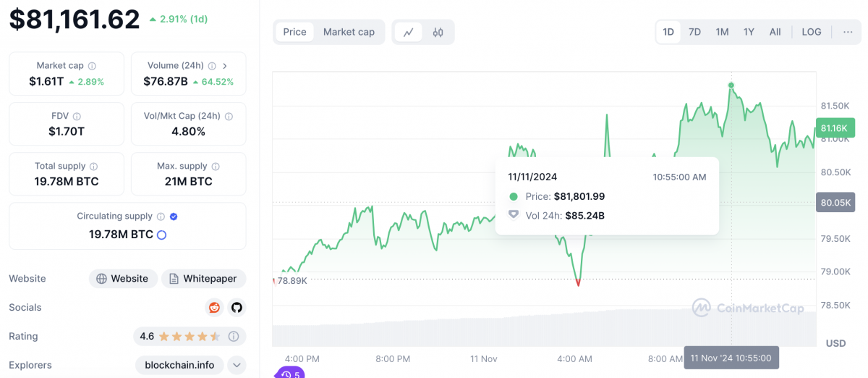Viewport: 868px width, 378px height.
Task: Open the Whitepaper link button
Action: [x=203, y=279]
